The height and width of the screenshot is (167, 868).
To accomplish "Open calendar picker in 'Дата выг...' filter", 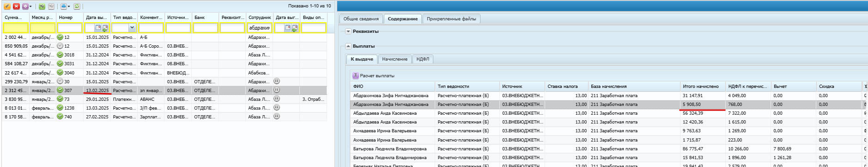I will tap(288, 28).
